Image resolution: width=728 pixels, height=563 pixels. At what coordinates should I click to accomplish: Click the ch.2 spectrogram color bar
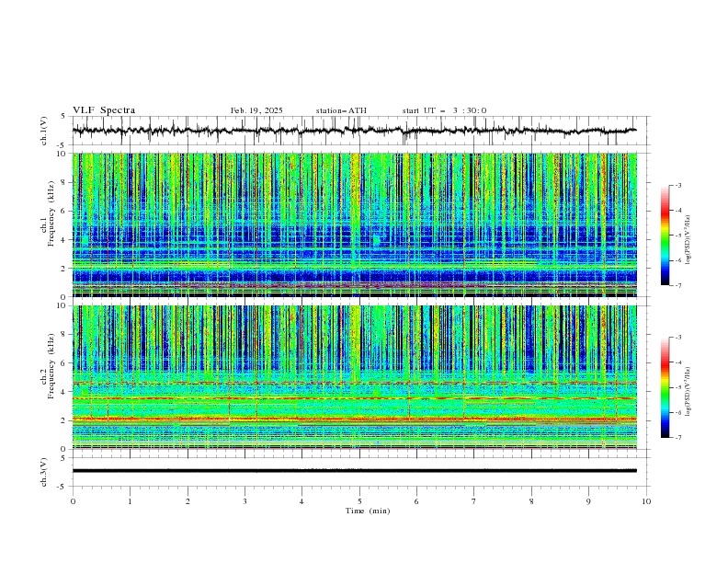pyautogui.click(x=665, y=387)
